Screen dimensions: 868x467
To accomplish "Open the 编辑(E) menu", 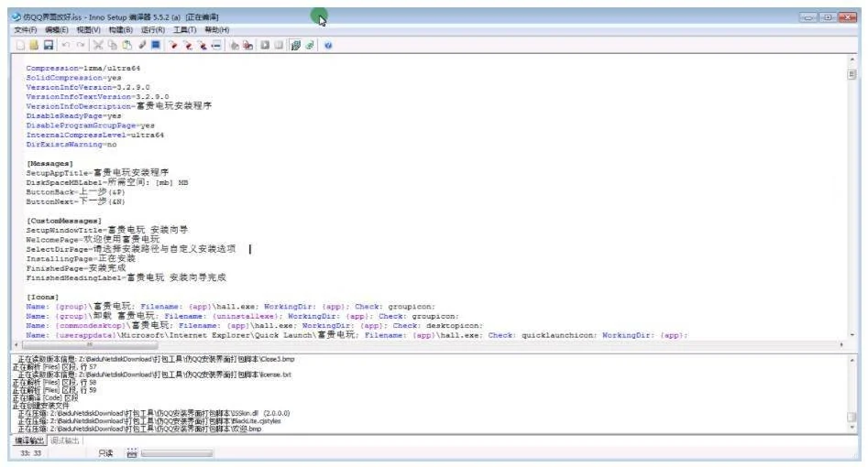I will tap(57, 30).
